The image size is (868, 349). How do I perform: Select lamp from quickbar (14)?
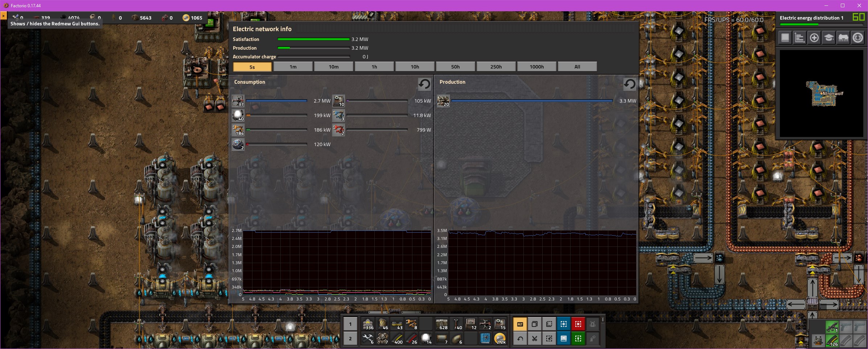(426, 338)
